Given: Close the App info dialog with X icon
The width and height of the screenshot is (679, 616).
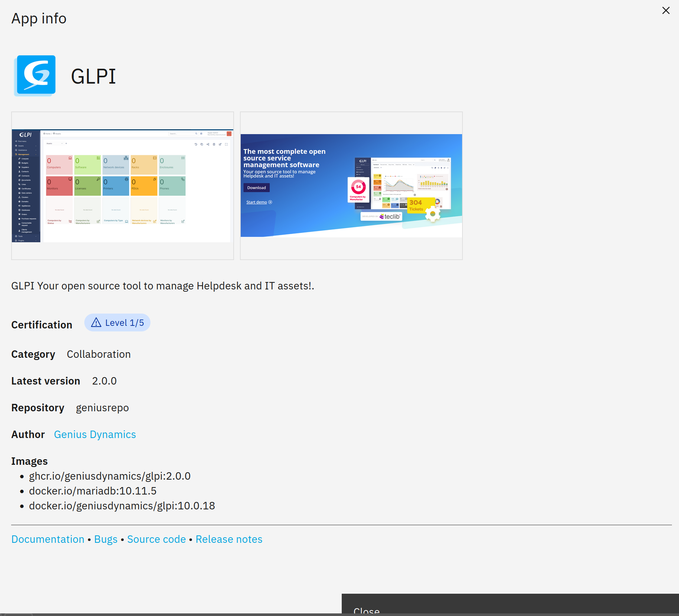Looking at the screenshot, I should [x=666, y=10].
